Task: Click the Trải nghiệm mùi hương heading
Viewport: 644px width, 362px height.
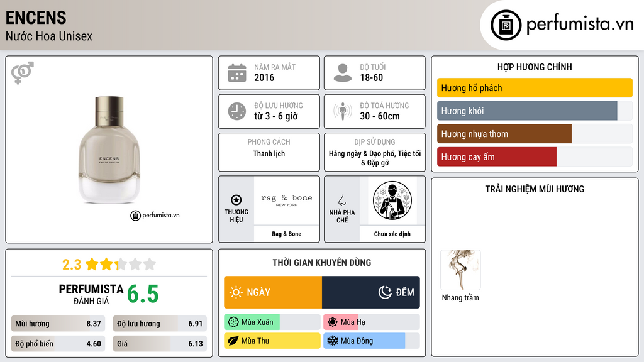Action: (535, 189)
